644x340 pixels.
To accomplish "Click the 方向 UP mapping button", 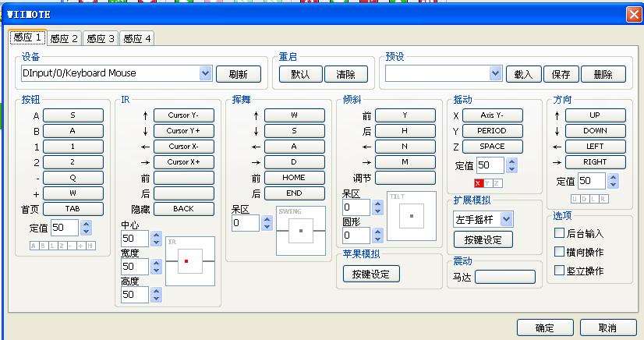I will [595, 115].
